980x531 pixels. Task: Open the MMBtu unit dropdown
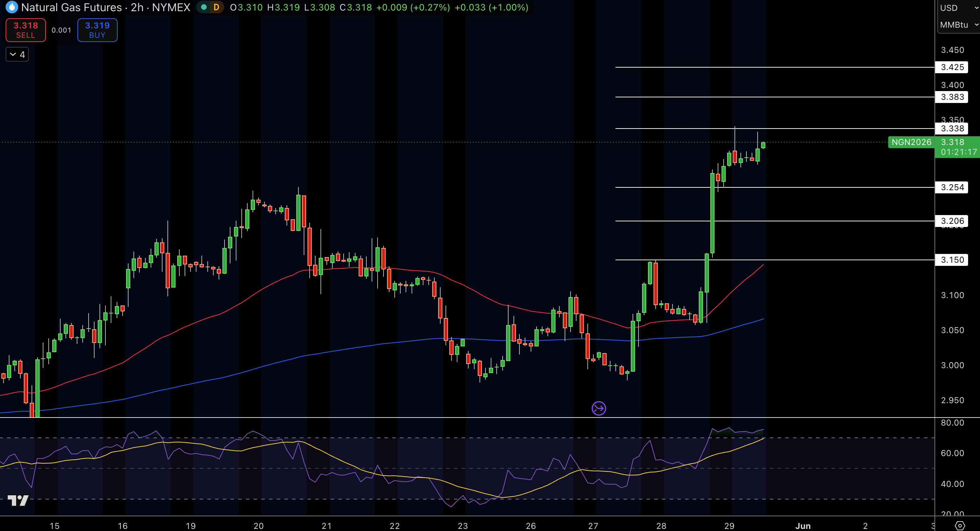[x=959, y=25]
